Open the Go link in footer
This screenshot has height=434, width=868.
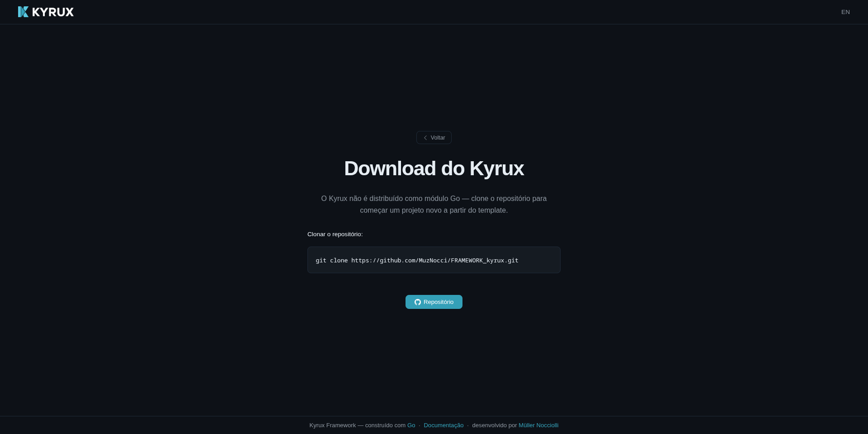click(411, 425)
